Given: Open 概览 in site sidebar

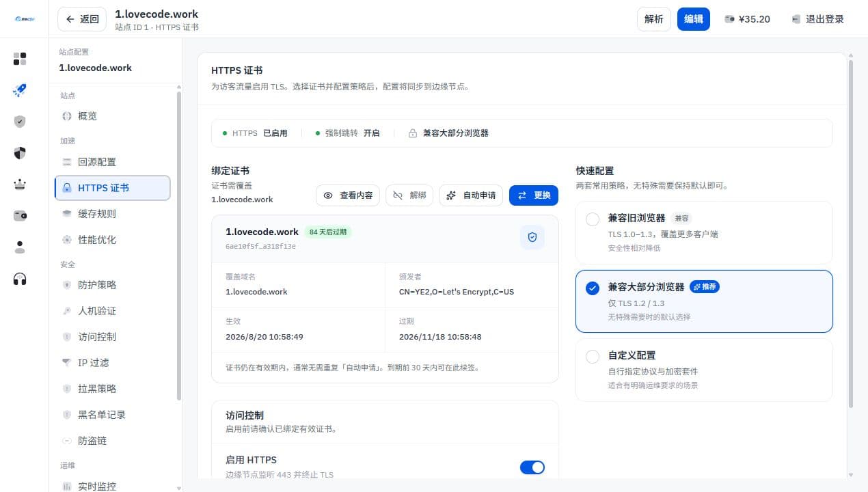Looking at the screenshot, I should tap(112, 116).
